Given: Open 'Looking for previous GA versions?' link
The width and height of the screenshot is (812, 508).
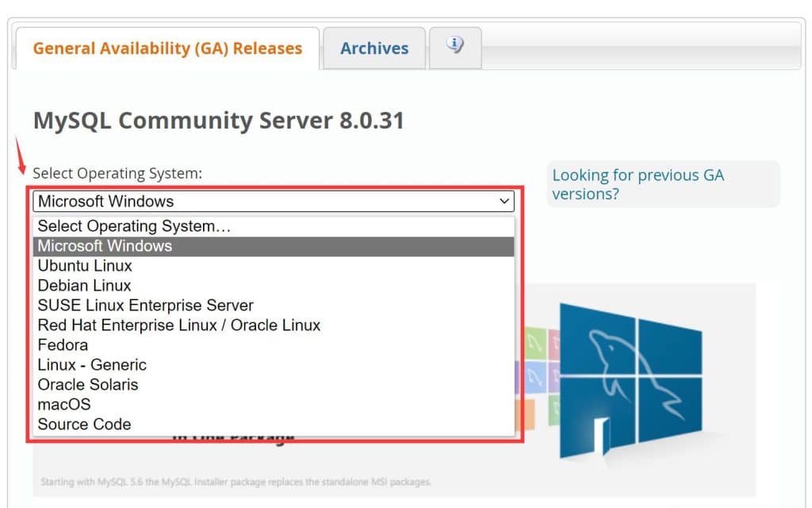Looking at the screenshot, I should pos(638,184).
